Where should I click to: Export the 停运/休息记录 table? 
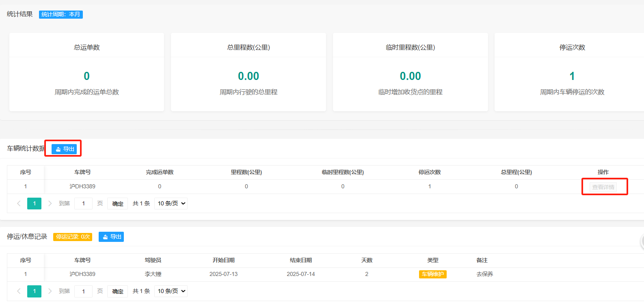point(111,237)
